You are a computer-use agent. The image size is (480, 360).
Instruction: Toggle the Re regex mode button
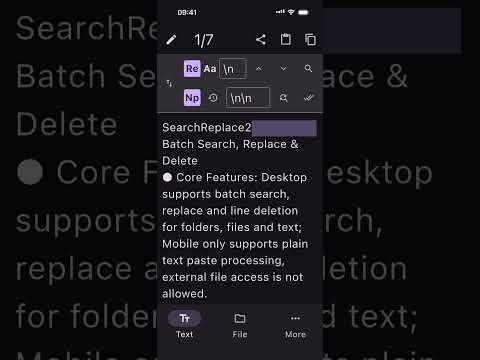[x=192, y=69]
